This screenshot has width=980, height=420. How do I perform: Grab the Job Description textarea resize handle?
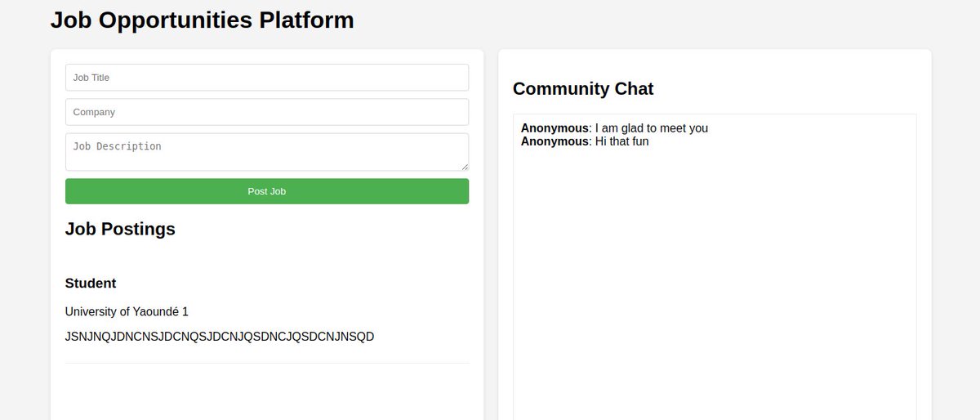click(464, 166)
